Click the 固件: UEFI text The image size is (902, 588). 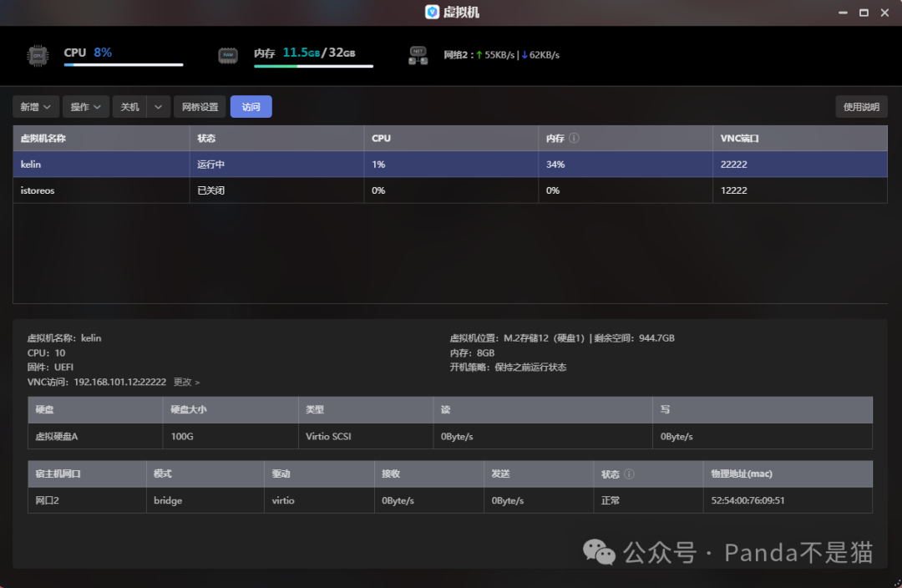click(x=50, y=367)
